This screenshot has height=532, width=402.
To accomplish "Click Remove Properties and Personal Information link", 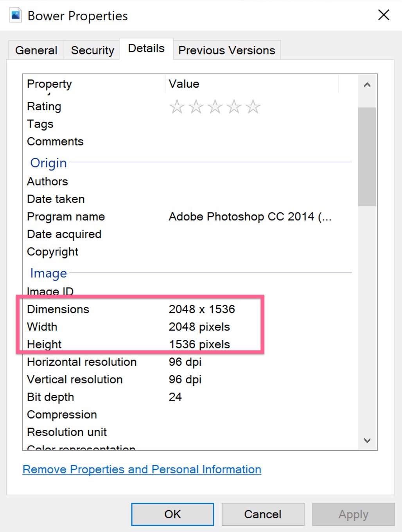I will (142, 469).
